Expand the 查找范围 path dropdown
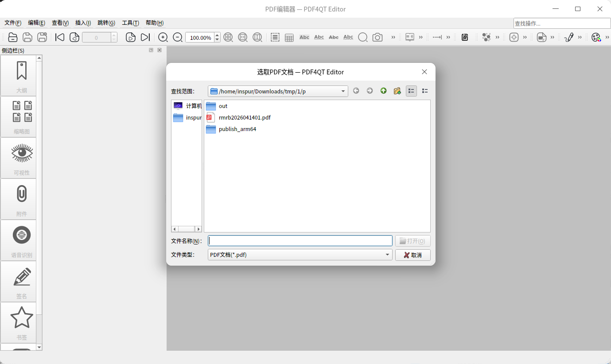The width and height of the screenshot is (611, 364). pos(343,91)
